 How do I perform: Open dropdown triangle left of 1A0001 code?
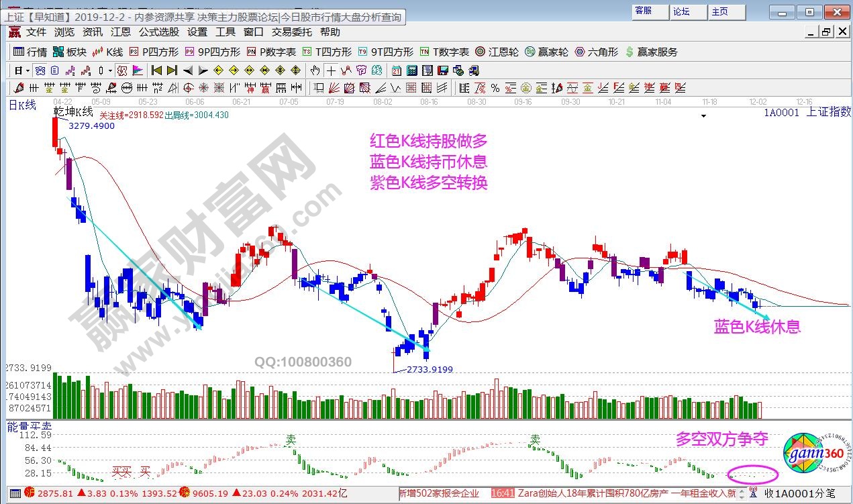click(x=703, y=116)
